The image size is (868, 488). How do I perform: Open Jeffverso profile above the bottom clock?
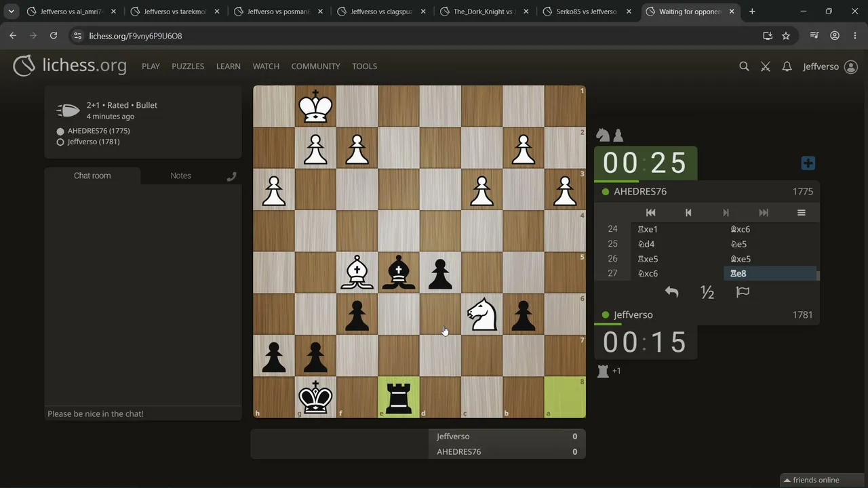633,315
